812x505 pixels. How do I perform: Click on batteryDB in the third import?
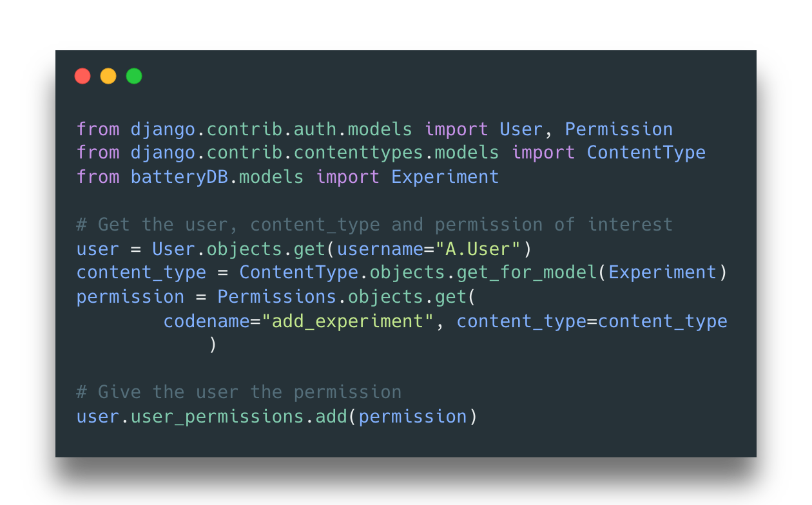(179, 176)
